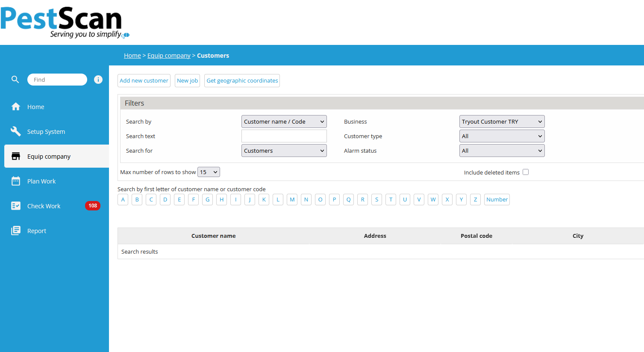Screen dimensions: 644x352
Task: Filter customers by letter B
Action: [x=137, y=199]
